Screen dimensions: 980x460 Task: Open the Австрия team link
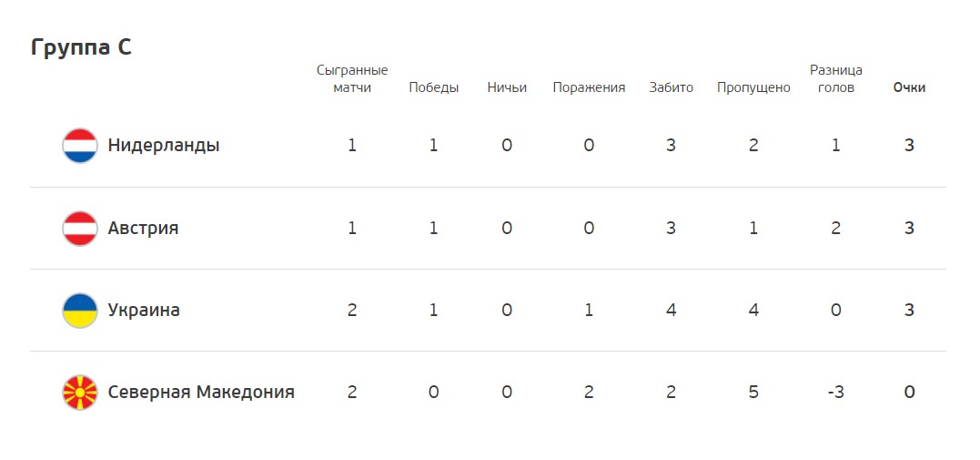tap(143, 228)
